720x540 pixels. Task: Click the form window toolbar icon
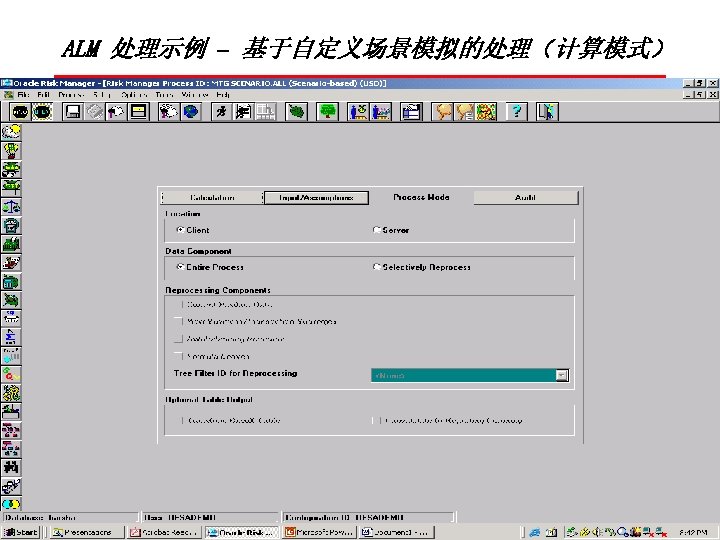(x=411, y=112)
